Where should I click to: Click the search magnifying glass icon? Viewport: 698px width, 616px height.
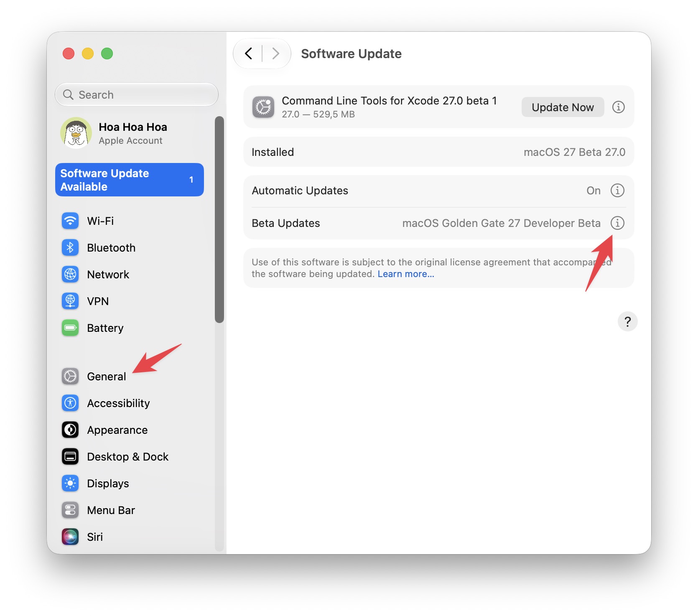pos(68,94)
